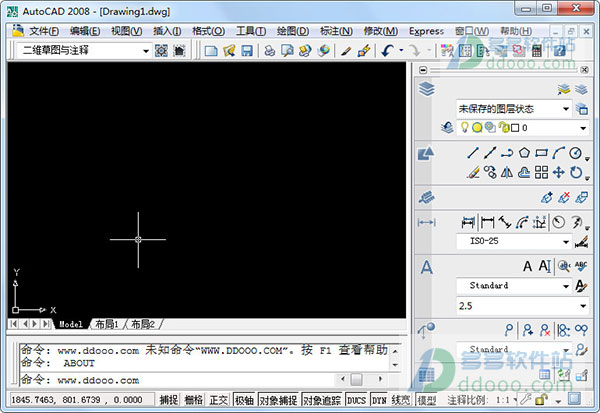Open the text style Standard dropdown
The image size is (600, 413).
tap(514, 286)
